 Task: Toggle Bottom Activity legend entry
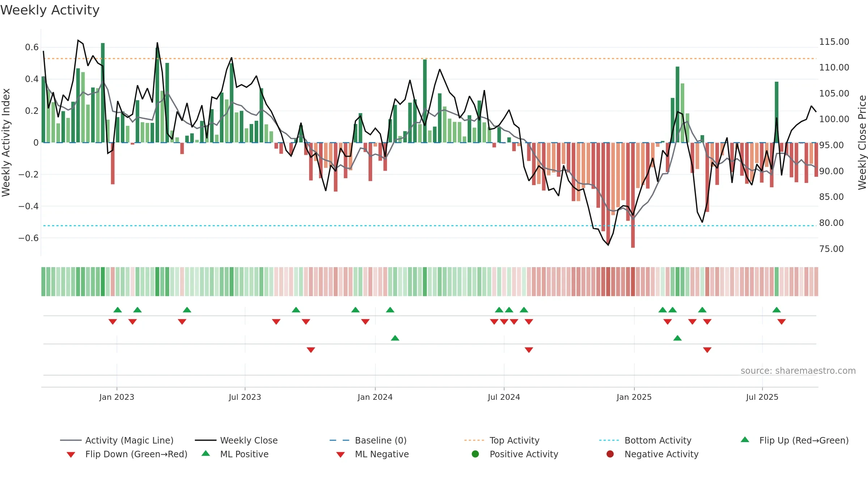645,440
